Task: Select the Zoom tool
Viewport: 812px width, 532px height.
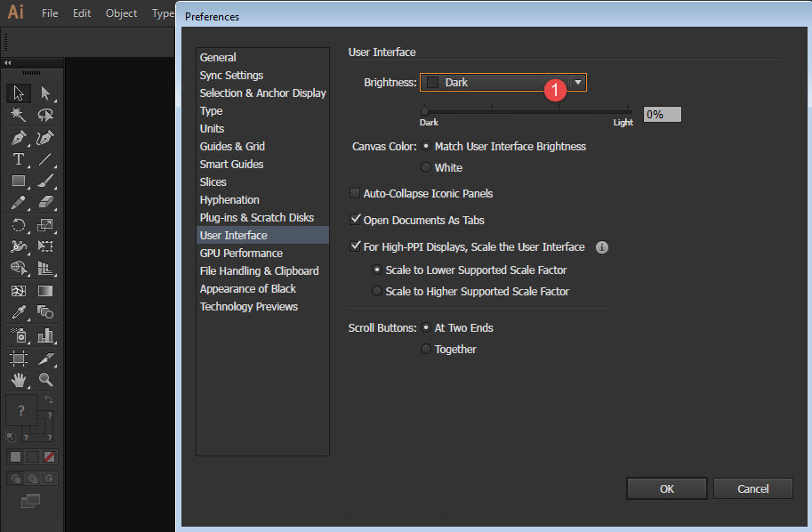Action: point(45,380)
